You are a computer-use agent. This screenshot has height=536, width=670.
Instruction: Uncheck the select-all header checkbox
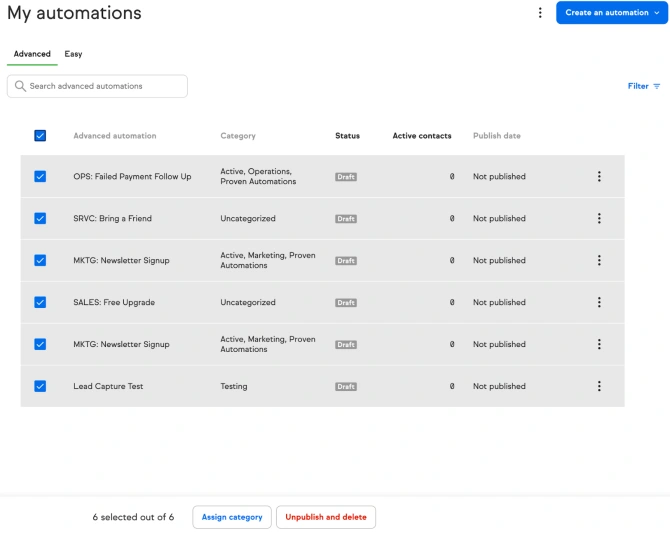(40, 136)
